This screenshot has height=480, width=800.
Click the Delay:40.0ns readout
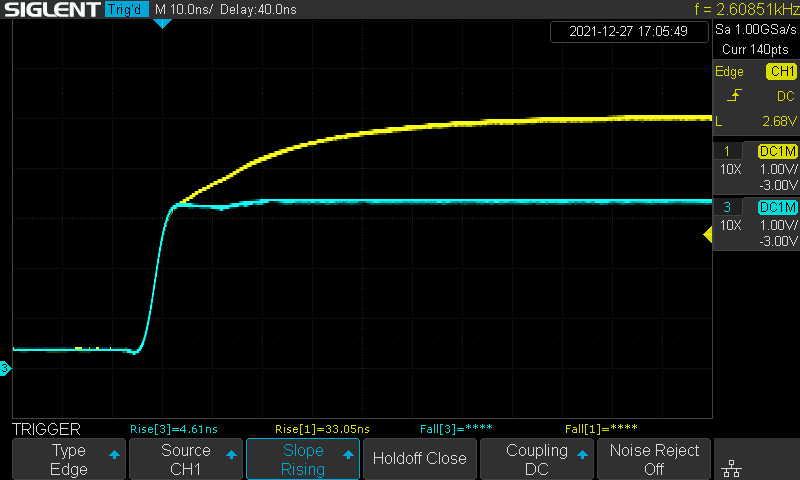pos(258,9)
